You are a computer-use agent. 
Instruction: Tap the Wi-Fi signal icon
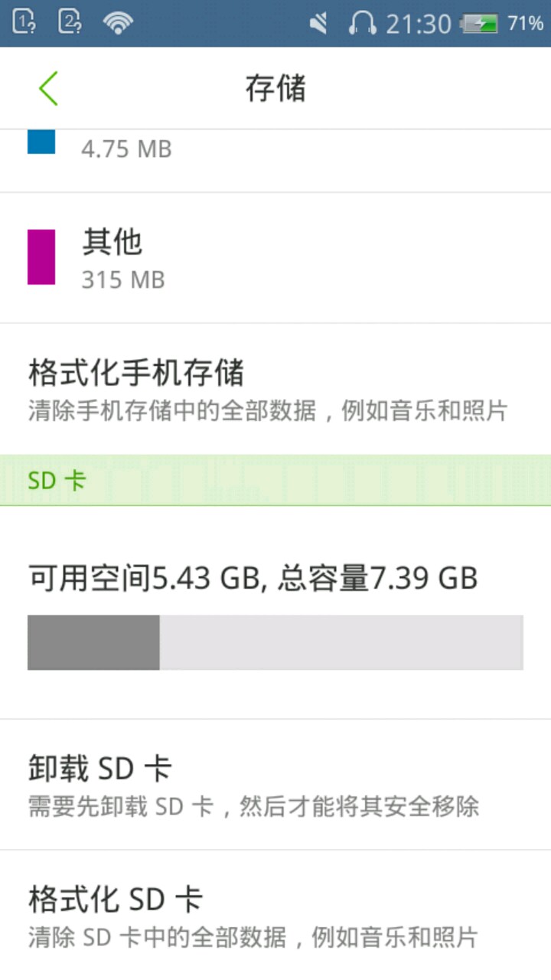[x=118, y=23]
